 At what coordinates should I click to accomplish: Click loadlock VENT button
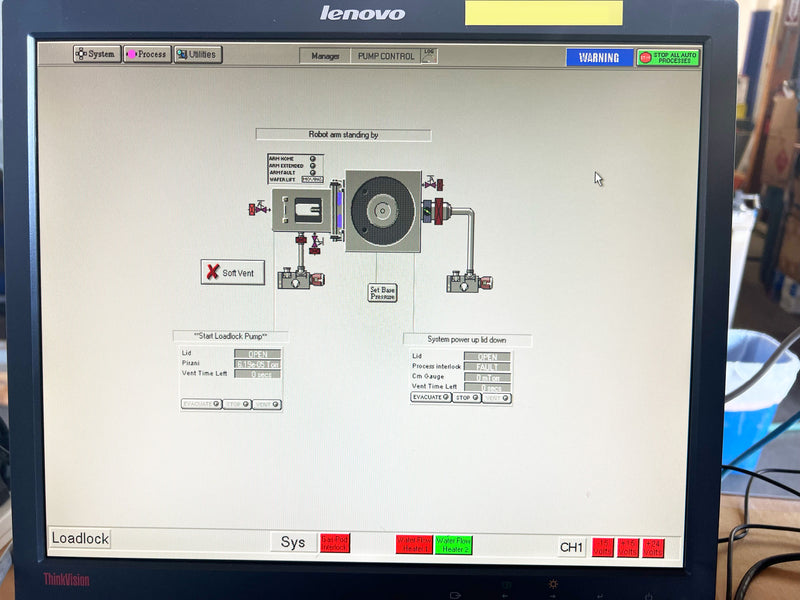pyautogui.click(x=267, y=405)
